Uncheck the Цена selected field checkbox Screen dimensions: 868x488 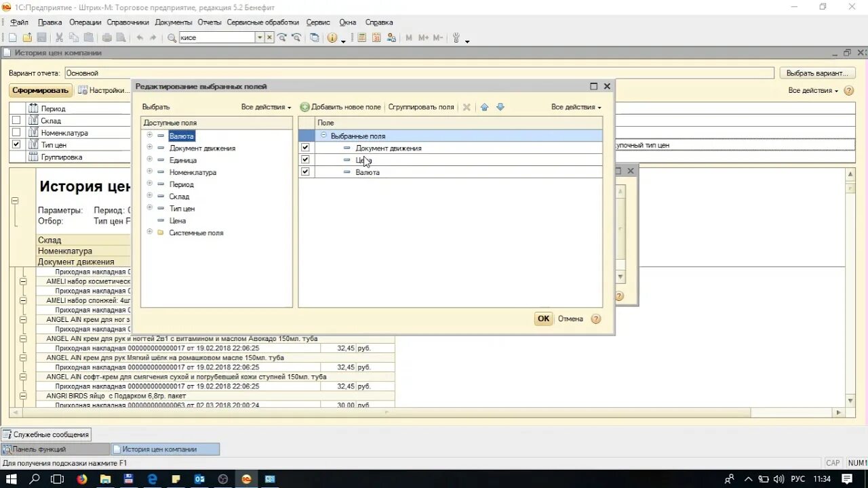305,160
